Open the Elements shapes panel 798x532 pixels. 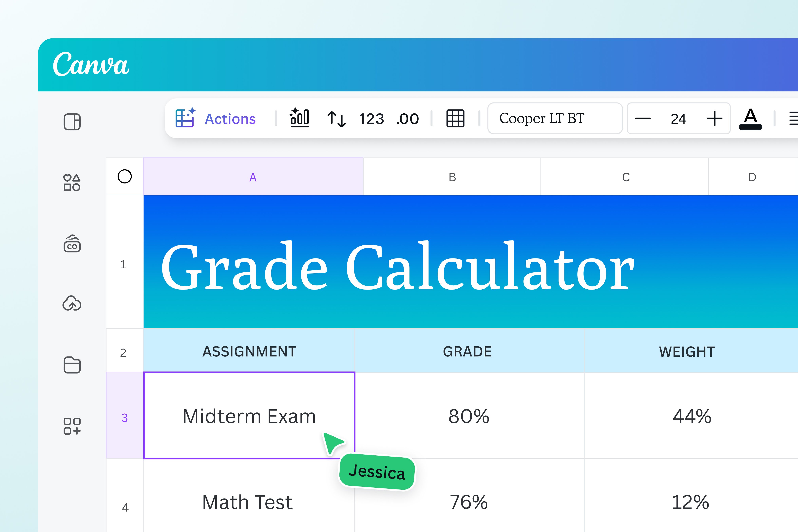(x=72, y=182)
